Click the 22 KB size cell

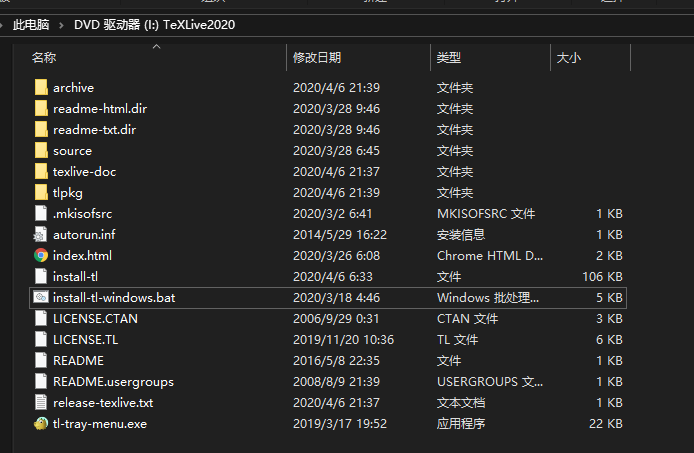pos(606,424)
